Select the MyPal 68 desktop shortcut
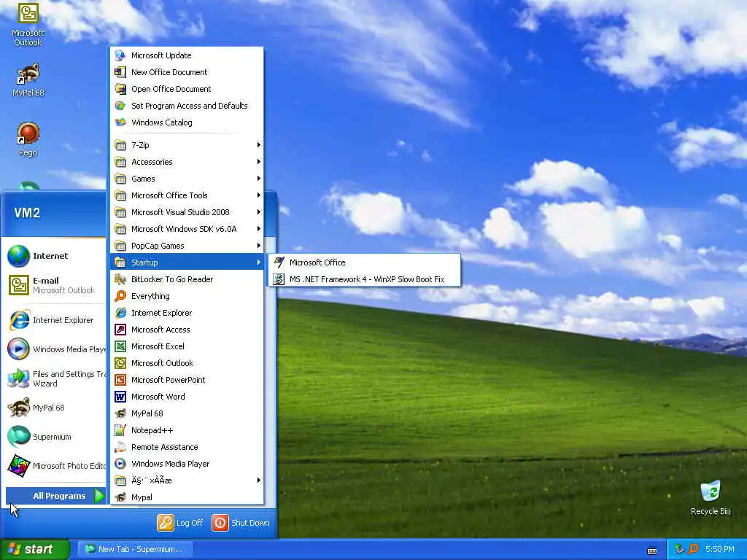Image resolution: width=747 pixels, height=560 pixels. 28,80
